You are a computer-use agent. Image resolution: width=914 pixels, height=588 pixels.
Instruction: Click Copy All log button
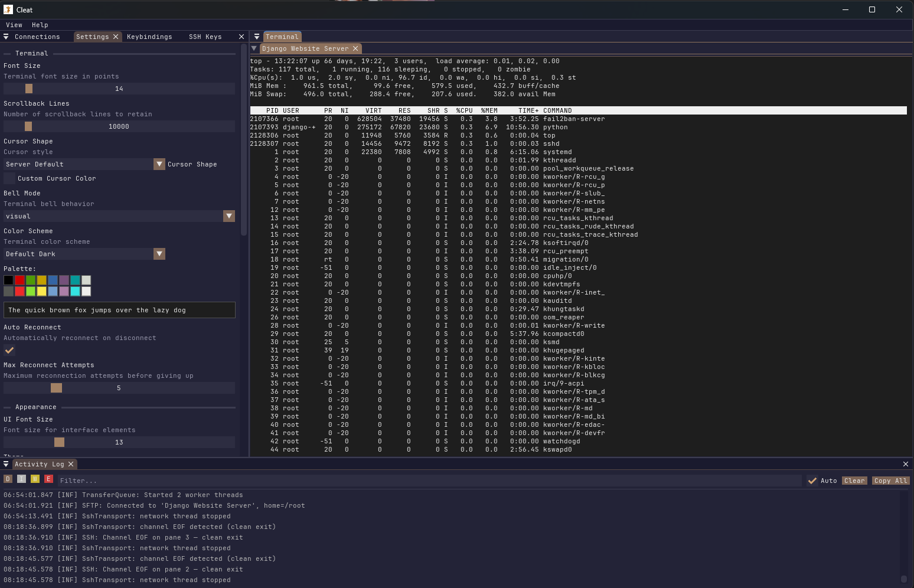click(x=891, y=481)
